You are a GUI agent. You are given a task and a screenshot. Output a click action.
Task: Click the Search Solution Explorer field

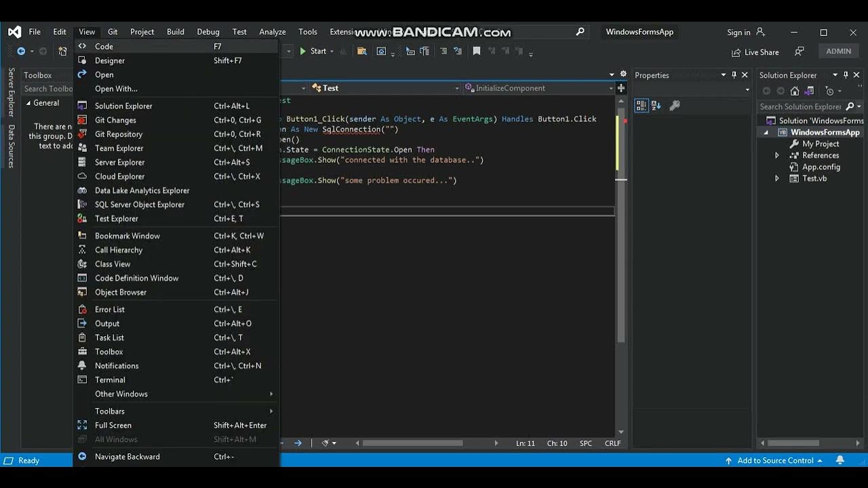click(x=800, y=106)
